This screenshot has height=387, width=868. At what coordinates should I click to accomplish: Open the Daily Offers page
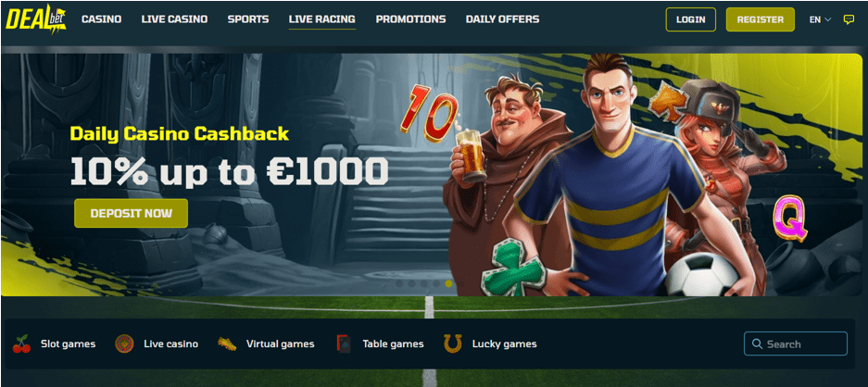coord(503,19)
